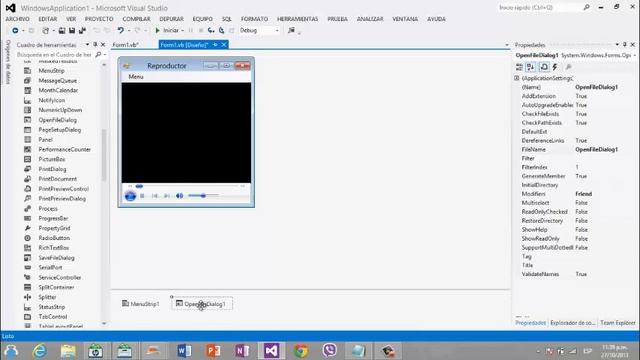
Task: Click the Propiedades bottom tab
Action: (530, 323)
